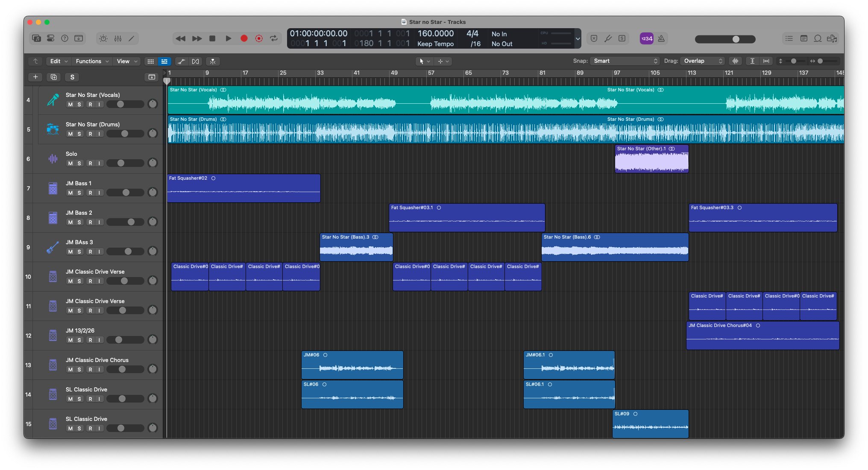Image resolution: width=868 pixels, height=470 pixels.
Task: Open the media Browsers icon
Action: [x=832, y=38]
